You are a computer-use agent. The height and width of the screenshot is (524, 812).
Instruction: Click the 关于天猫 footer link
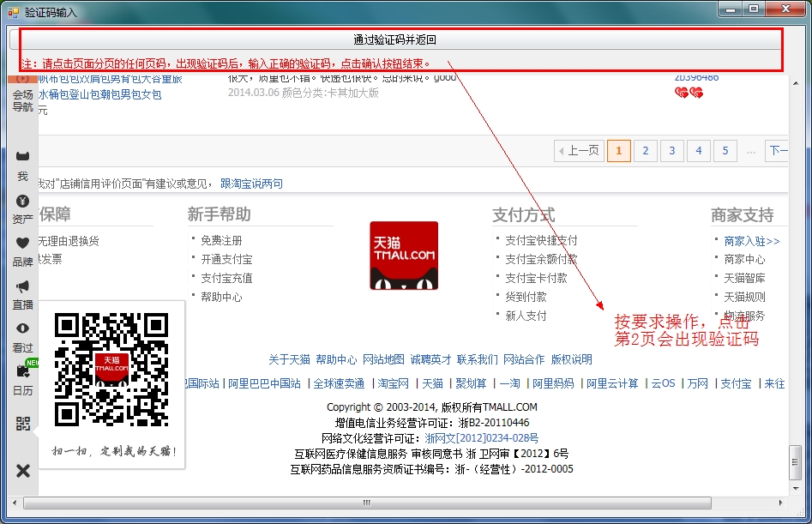[x=289, y=360]
